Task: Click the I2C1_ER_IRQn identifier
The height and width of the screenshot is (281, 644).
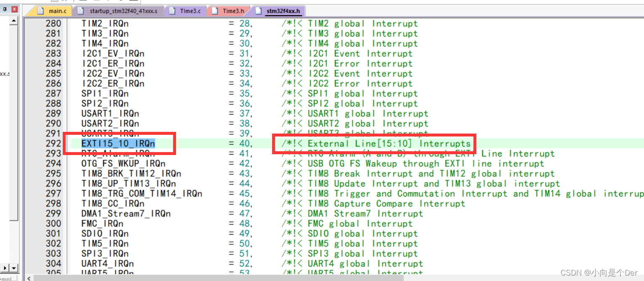Action: click(x=113, y=64)
